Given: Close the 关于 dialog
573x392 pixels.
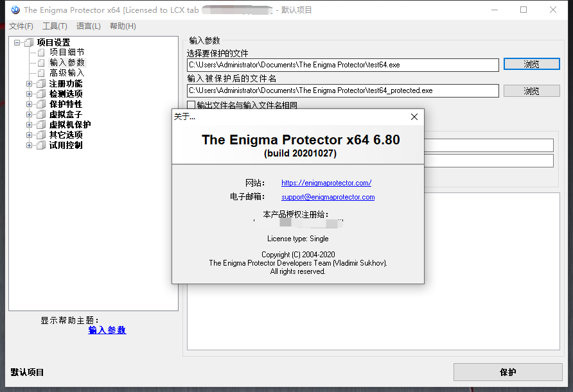Looking at the screenshot, I should click(414, 117).
